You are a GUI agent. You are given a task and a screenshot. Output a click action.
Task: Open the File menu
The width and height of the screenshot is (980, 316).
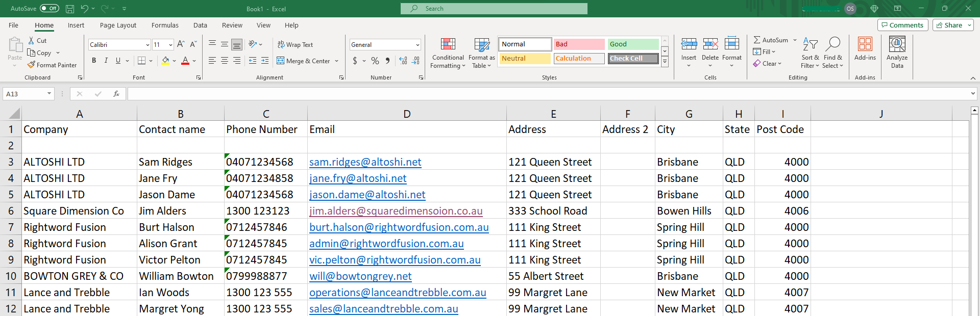point(14,25)
